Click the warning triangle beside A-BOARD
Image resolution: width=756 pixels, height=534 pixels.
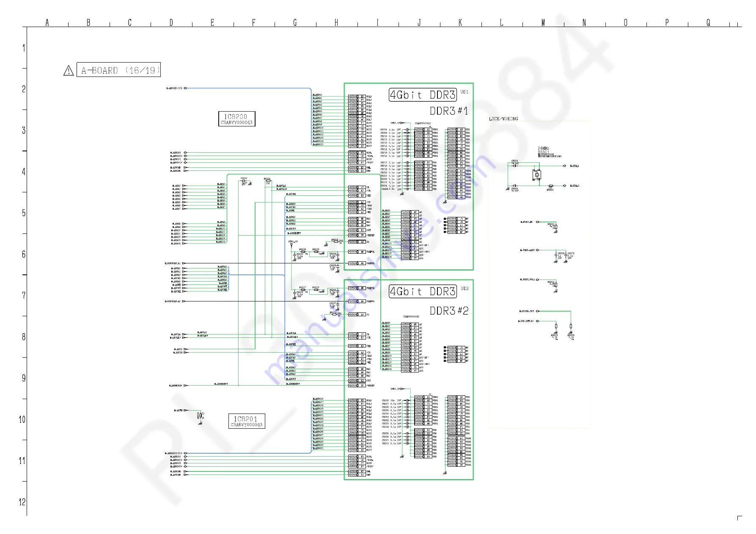coord(69,71)
